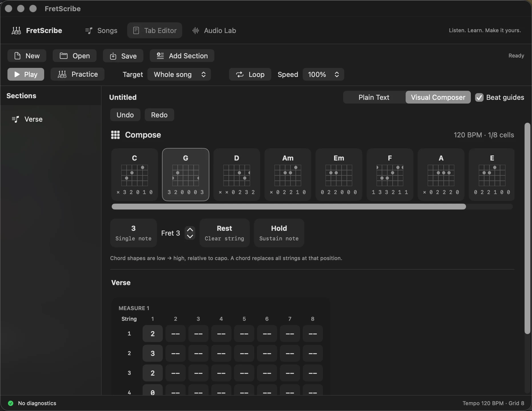
Task: Switch to Plain Text mode
Action: pos(374,97)
